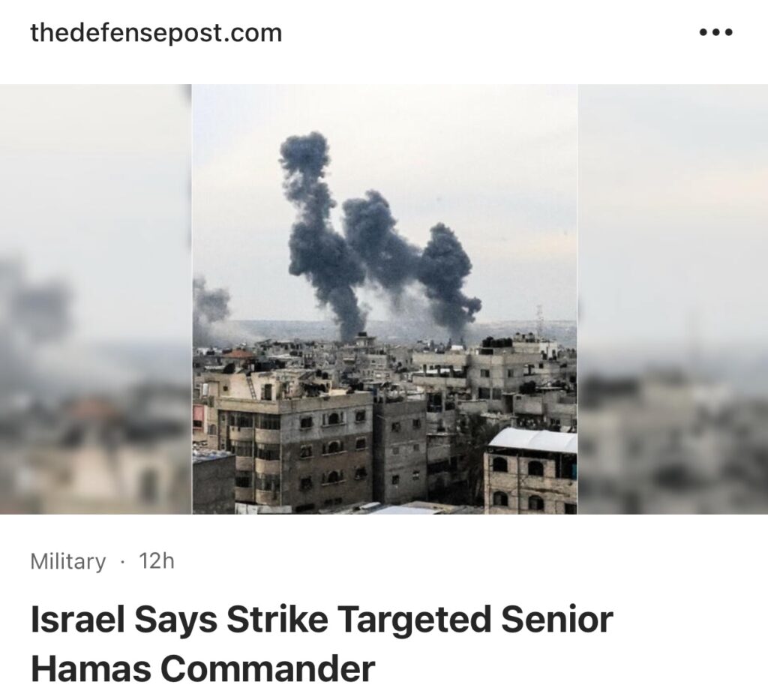Click the right smoke cloud in photo
768x700 pixels.
[448, 277]
